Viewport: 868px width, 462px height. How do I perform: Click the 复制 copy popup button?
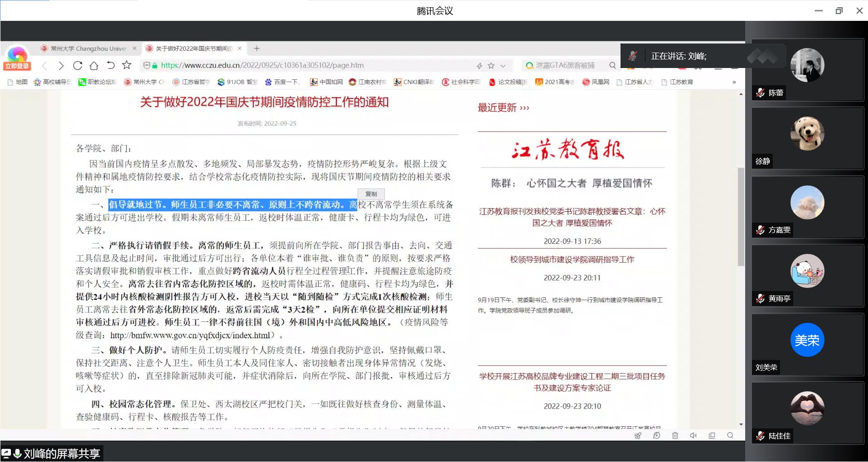pyautogui.click(x=371, y=194)
